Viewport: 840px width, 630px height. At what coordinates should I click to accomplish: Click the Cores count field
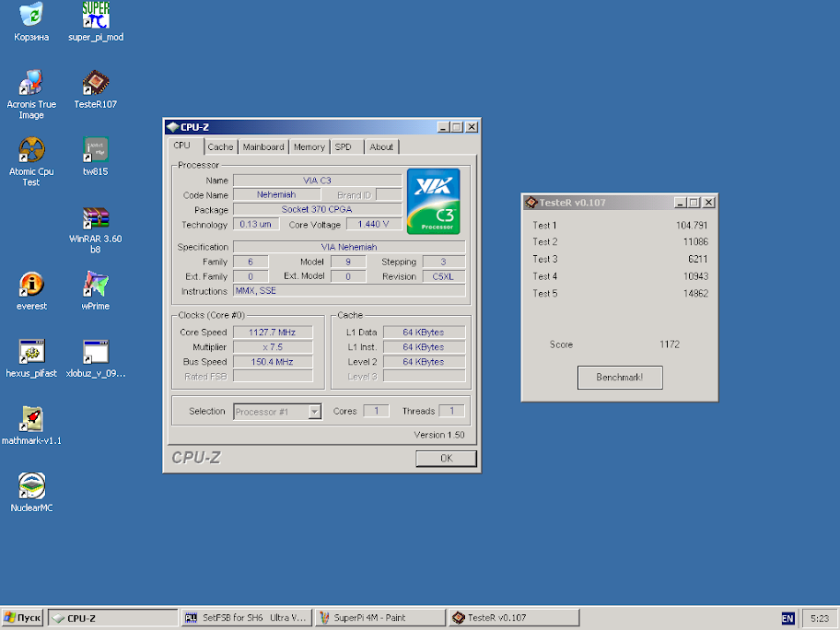pos(376,411)
